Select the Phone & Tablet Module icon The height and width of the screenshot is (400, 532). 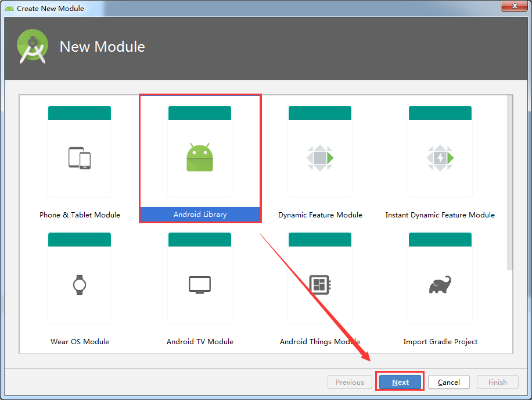click(x=80, y=158)
